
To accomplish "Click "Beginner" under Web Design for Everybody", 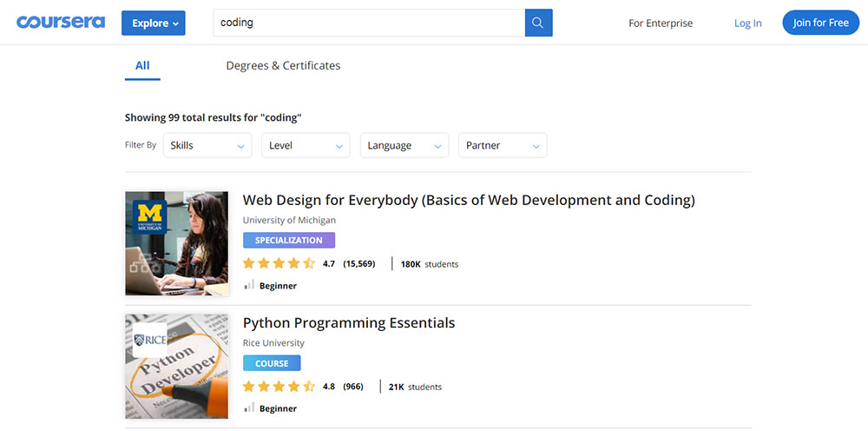I will 278,286.
